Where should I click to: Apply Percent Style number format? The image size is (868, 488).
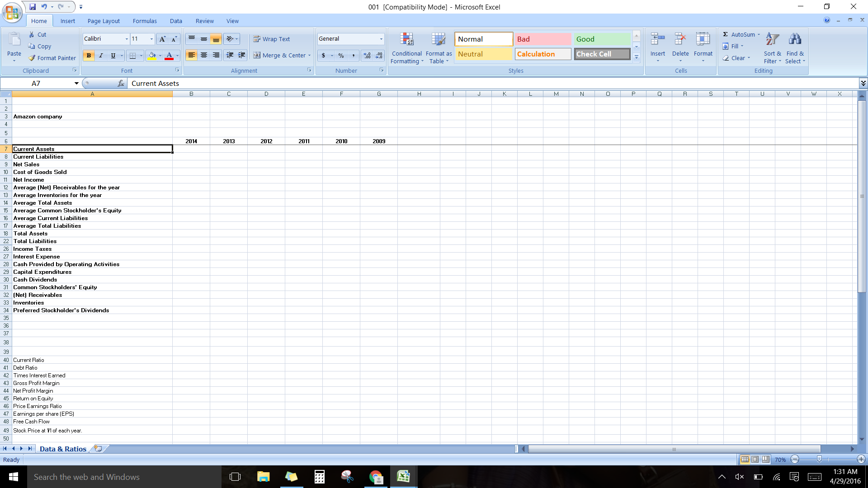341,55
